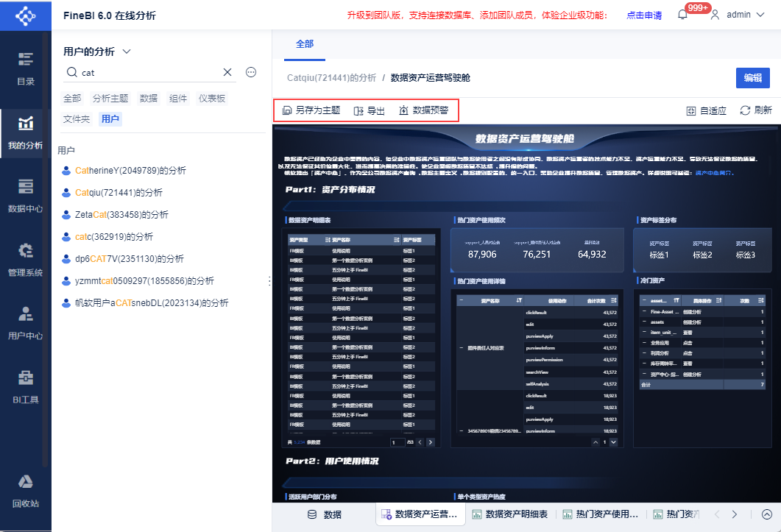
Task: Click the notification bell icon
Action: [682, 15]
